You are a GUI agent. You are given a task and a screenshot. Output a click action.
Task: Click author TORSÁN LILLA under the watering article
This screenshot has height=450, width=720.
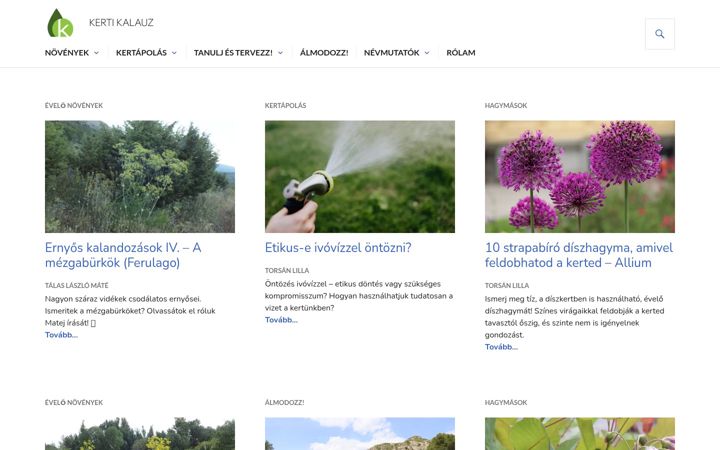coord(287,270)
